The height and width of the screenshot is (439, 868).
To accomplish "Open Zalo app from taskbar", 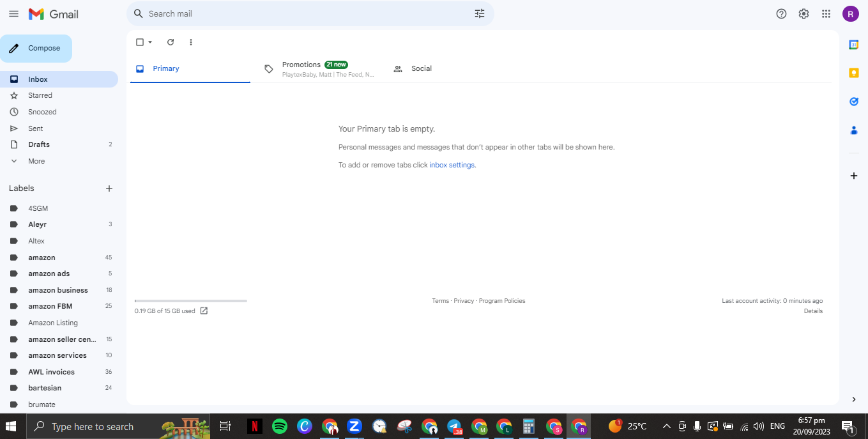I will coord(354,426).
